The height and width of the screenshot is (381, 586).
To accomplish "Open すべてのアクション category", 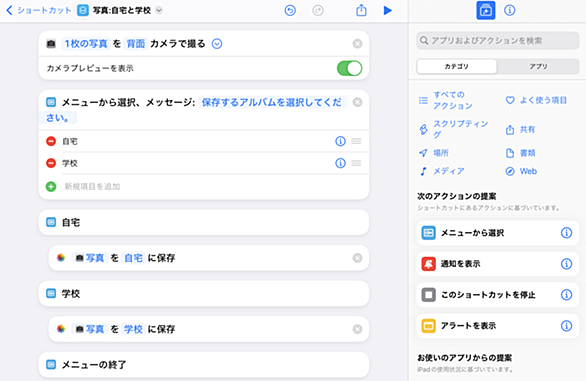I will pyautogui.click(x=446, y=100).
